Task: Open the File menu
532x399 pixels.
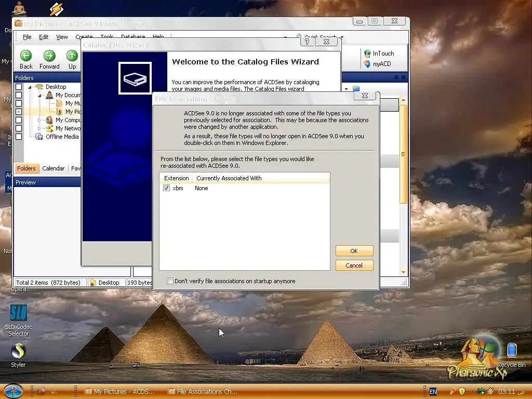Action: (27, 37)
